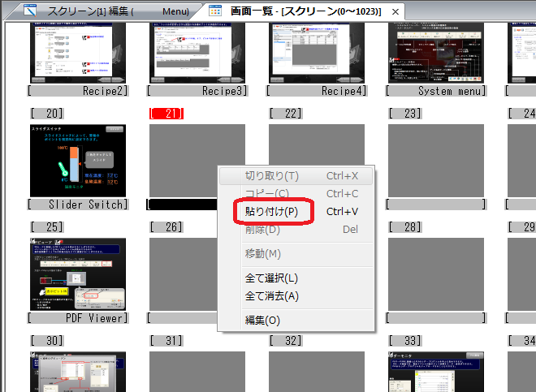Click 全て消去(A) menu entry
Viewport: 536px width, 392px height.
(x=271, y=296)
